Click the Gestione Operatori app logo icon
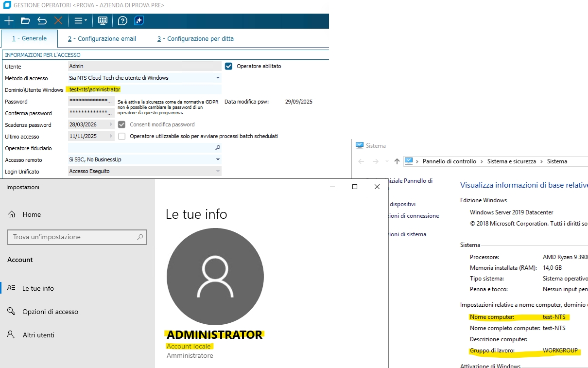 pyautogui.click(x=7, y=5)
